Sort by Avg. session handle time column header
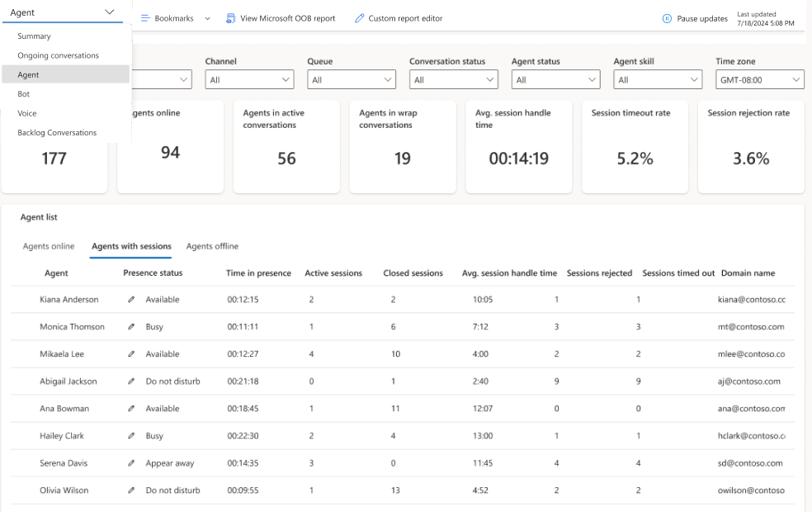 tap(510, 273)
